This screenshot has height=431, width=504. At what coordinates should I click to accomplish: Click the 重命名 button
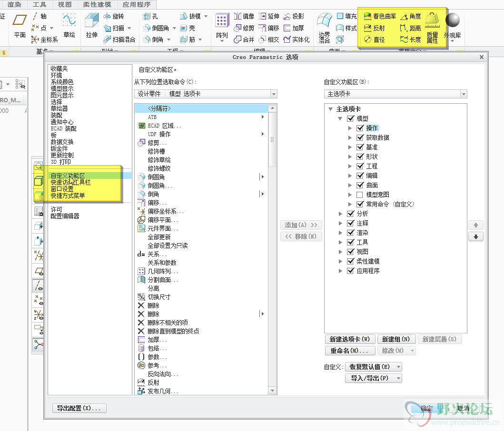pyautogui.click(x=350, y=351)
